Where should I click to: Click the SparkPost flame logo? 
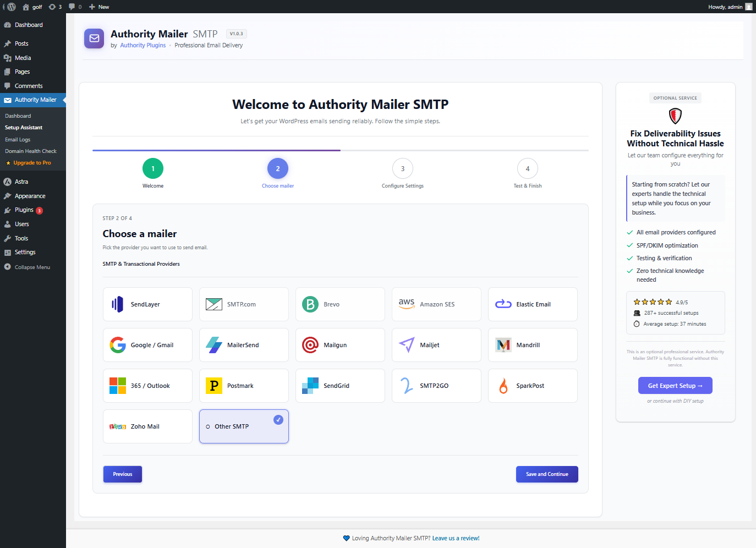click(x=502, y=385)
